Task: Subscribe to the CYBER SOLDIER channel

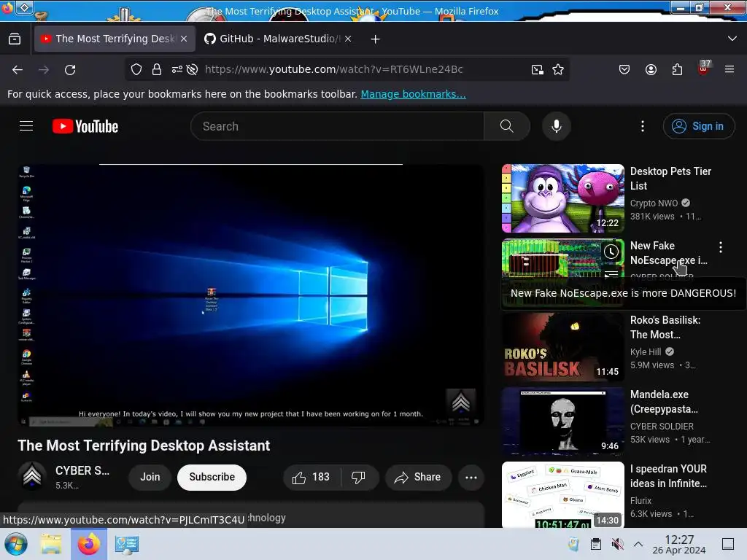Action: click(x=212, y=477)
